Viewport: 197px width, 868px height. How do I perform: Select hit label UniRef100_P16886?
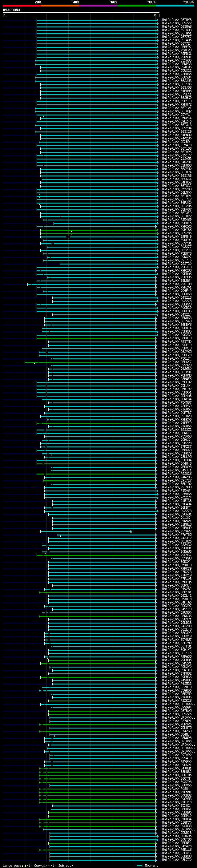click(x=177, y=697)
